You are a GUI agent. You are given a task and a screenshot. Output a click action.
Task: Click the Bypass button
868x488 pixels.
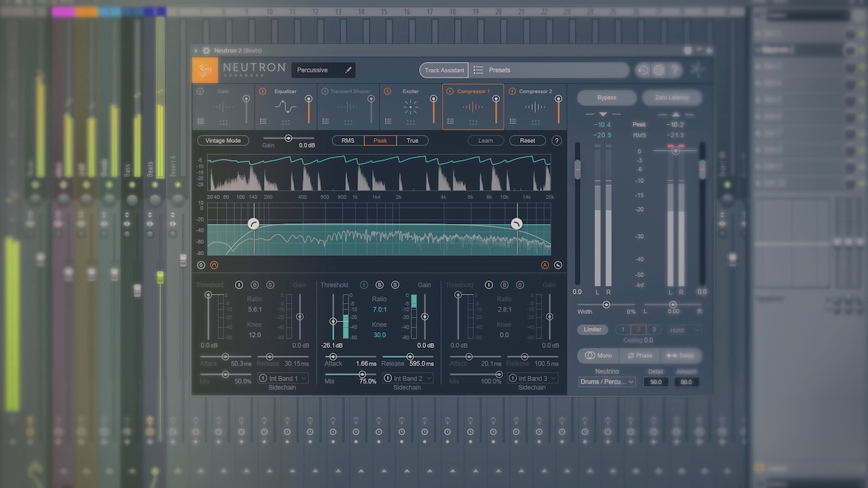607,97
